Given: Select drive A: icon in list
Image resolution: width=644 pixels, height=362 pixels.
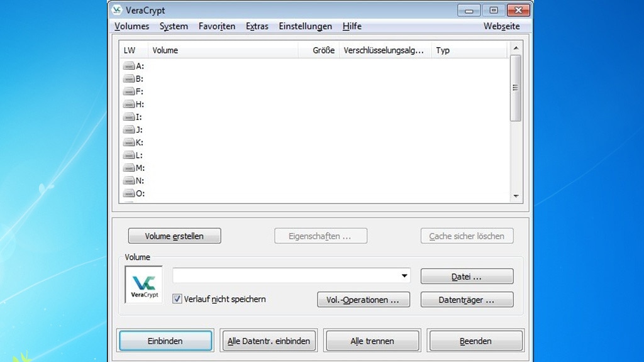Looking at the screenshot, I should click(129, 65).
